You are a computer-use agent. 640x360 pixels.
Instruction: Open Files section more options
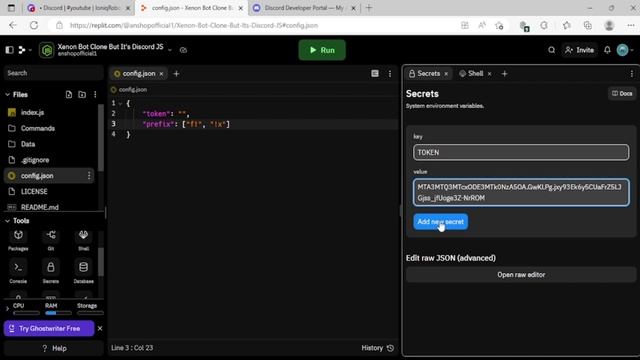tap(95, 95)
